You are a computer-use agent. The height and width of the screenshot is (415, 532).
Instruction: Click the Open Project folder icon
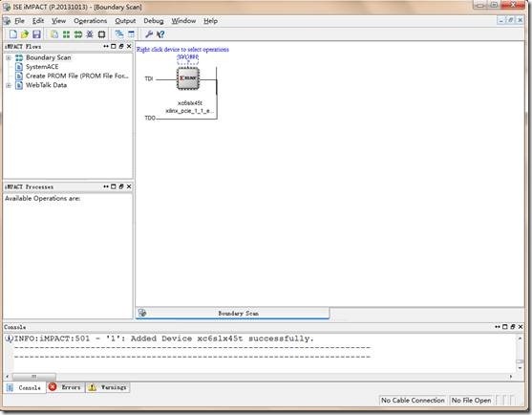(x=25, y=34)
